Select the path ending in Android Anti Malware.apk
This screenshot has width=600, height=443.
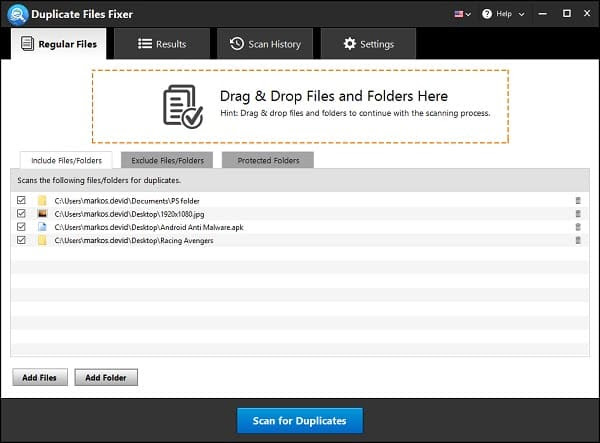[x=149, y=227]
